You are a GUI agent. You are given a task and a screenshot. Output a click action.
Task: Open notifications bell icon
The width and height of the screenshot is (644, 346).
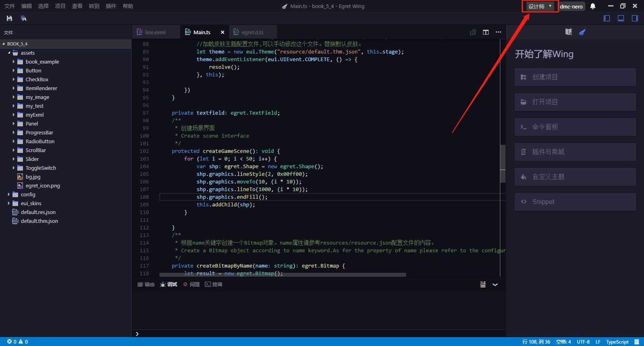coord(593,6)
